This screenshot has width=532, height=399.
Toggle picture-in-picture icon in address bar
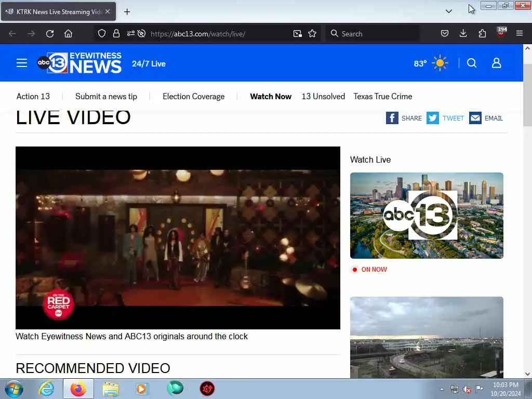click(x=298, y=34)
